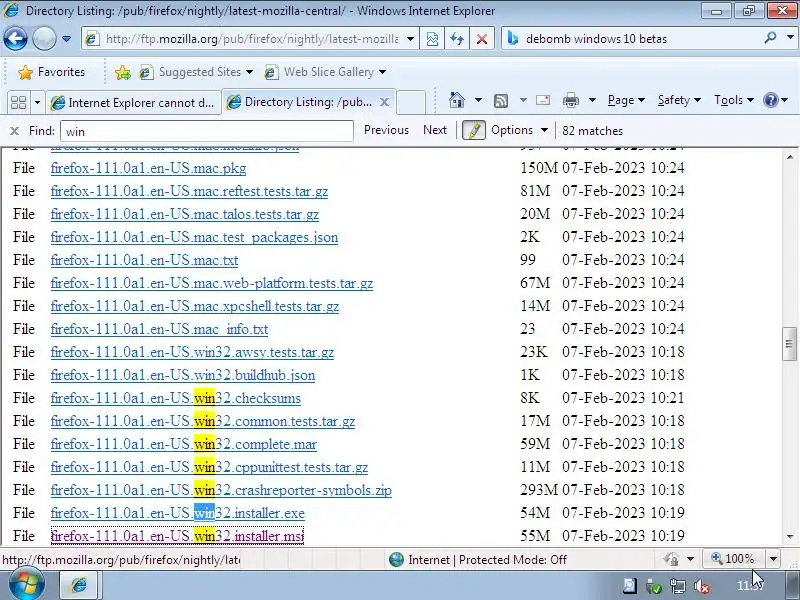800x600 pixels.
Task: Open the win32.crashreporter-symbols.zip link
Action: 221,490
